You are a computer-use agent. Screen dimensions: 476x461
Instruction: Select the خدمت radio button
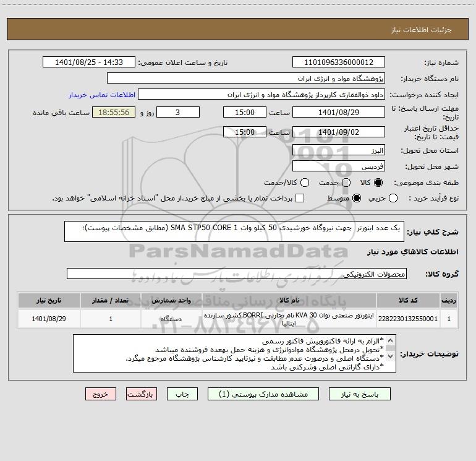coord(346,183)
